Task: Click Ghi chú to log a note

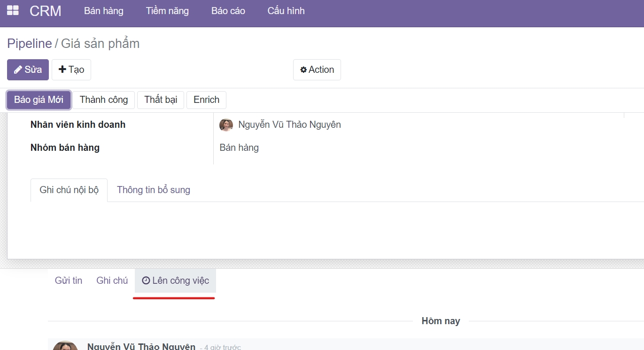Action: tap(112, 280)
